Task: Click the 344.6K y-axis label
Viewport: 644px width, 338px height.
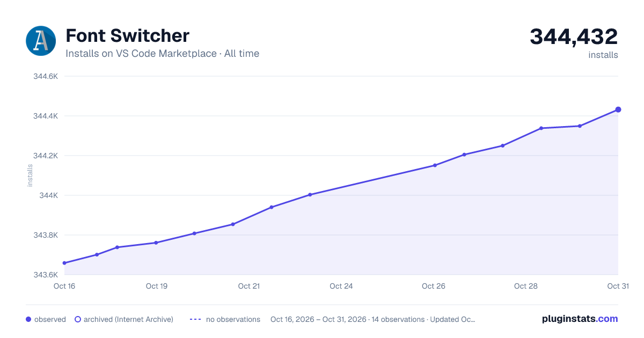Action: 45,76
